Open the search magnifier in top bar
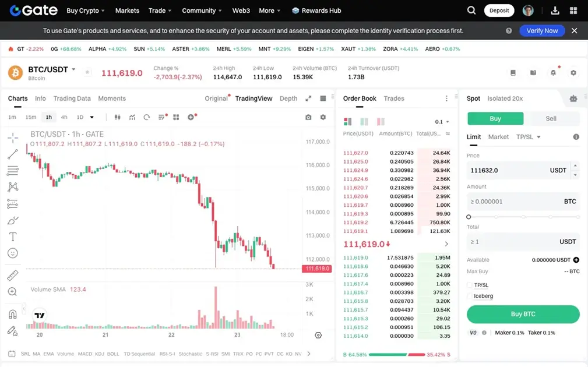This screenshot has width=588, height=367. pyautogui.click(x=471, y=10)
